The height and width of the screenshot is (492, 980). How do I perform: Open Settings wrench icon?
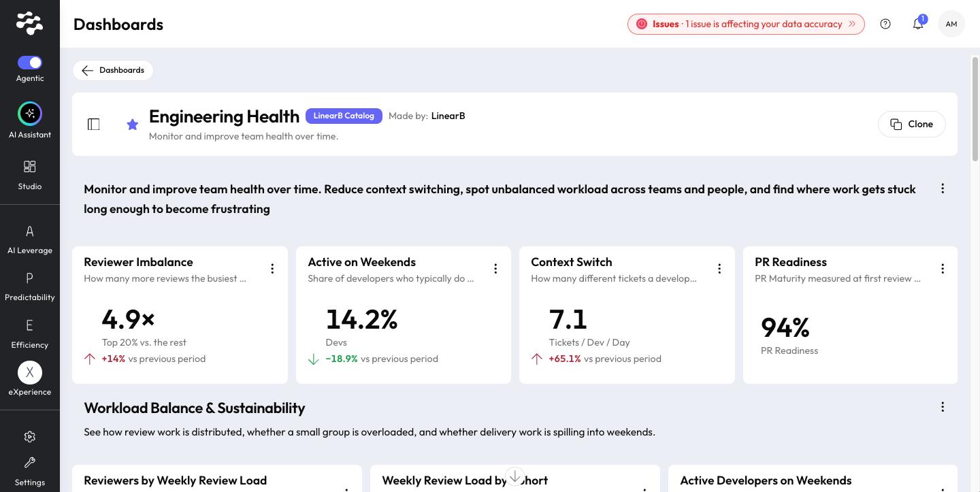pyautogui.click(x=30, y=463)
